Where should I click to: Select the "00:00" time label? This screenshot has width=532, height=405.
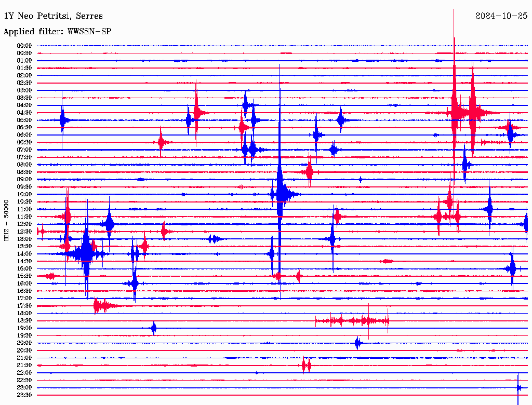click(x=24, y=46)
